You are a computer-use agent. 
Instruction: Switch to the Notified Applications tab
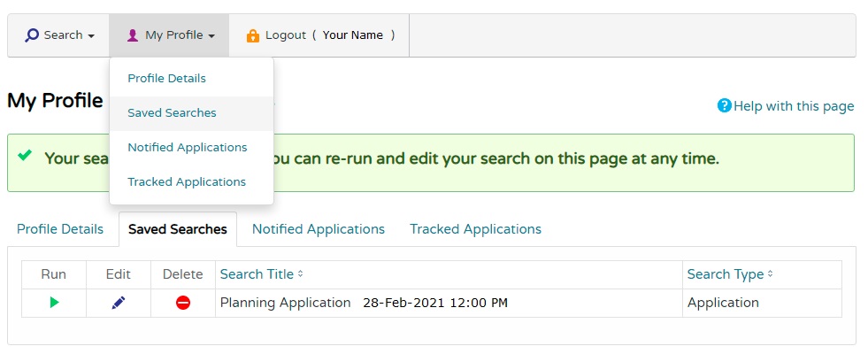[x=319, y=229]
